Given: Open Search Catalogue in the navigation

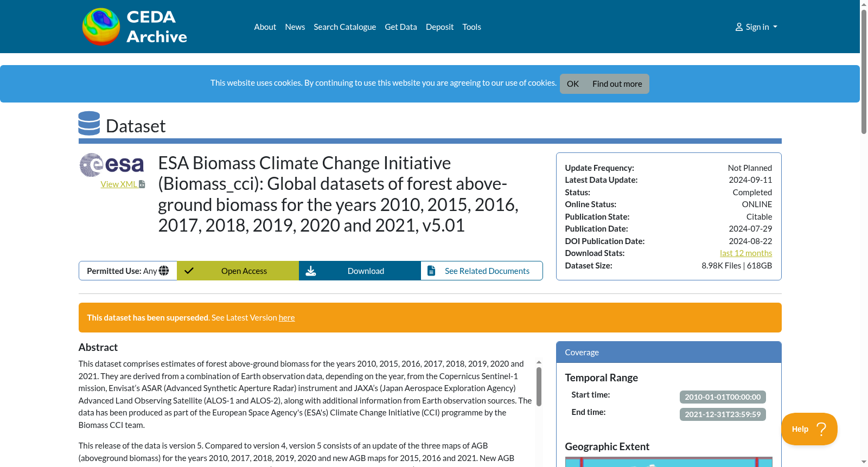Looking at the screenshot, I should click(x=345, y=27).
